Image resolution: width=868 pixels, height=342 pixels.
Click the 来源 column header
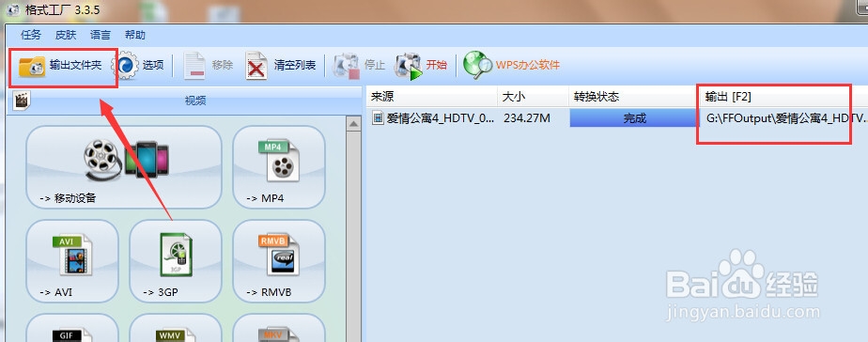[432, 97]
